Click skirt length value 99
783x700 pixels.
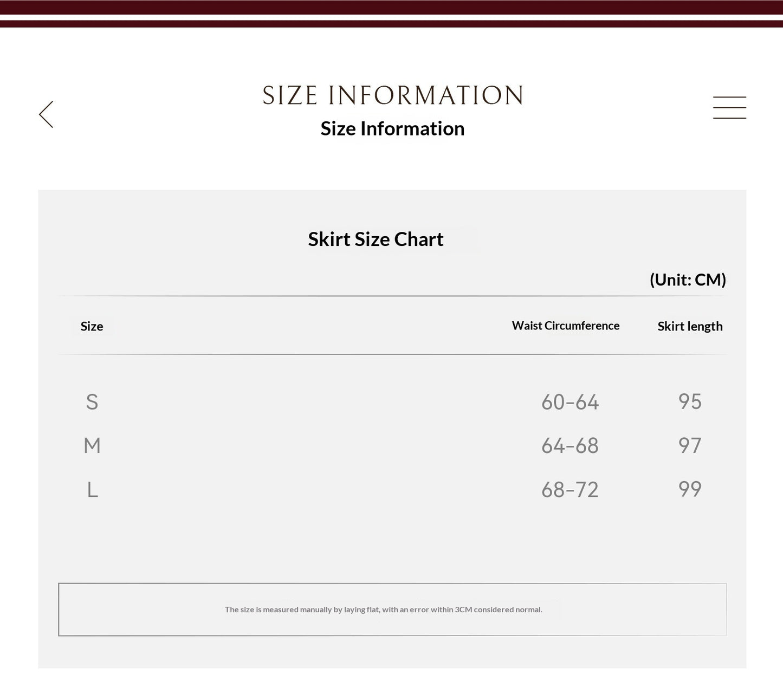point(690,489)
